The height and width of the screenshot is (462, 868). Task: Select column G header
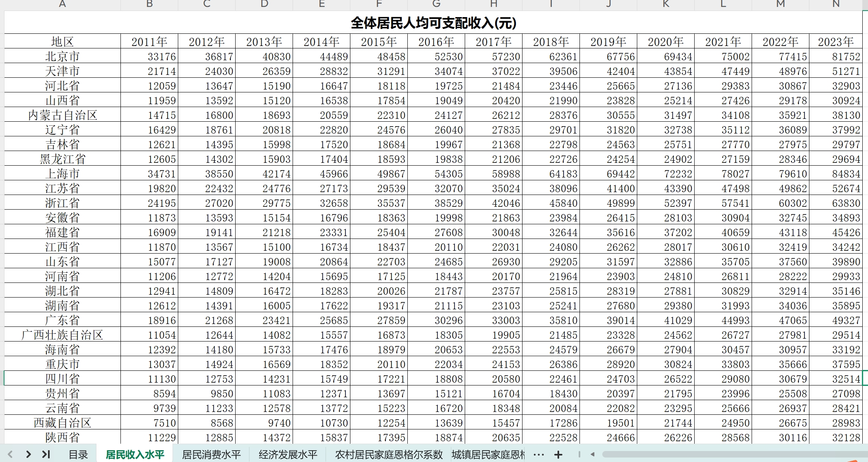pos(436,4)
